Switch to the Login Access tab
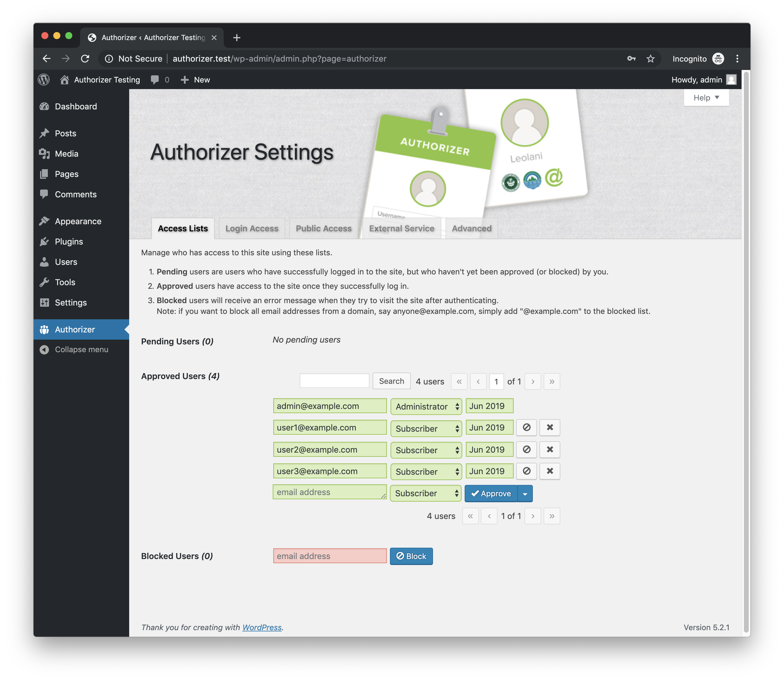Viewport: 784px width, 681px height. tap(251, 228)
